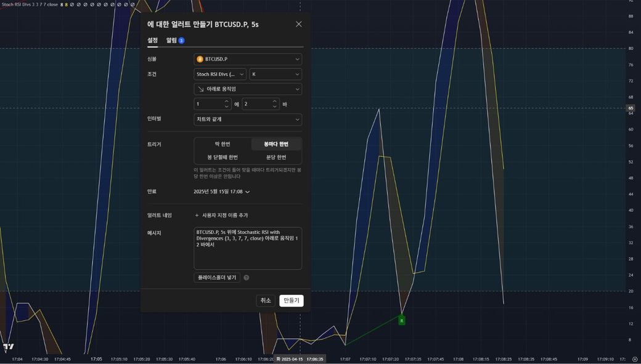The image size is (641, 364).
Task: Click the downward arrow icon beside 아래로 움직임
Action: (200, 89)
